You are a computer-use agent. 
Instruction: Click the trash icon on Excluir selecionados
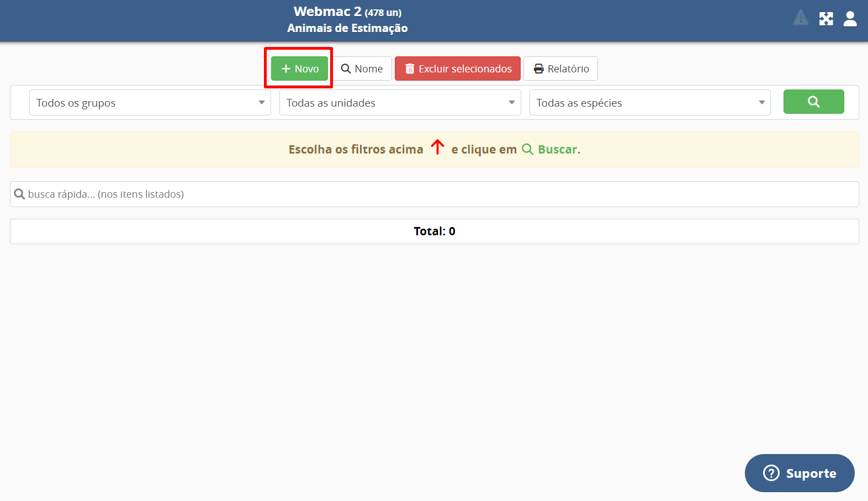click(x=410, y=69)
